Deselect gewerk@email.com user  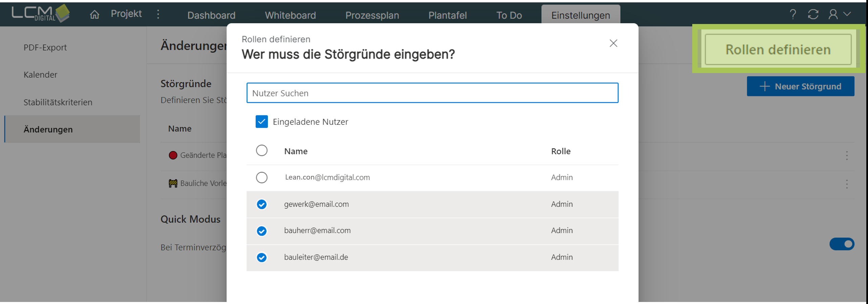point(261,204)
